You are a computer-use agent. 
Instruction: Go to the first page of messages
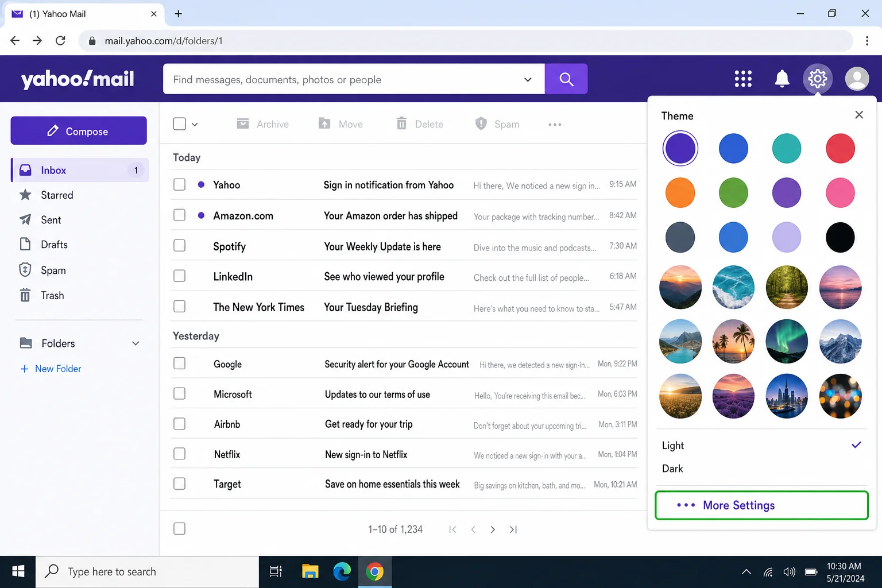click(452, 529)
